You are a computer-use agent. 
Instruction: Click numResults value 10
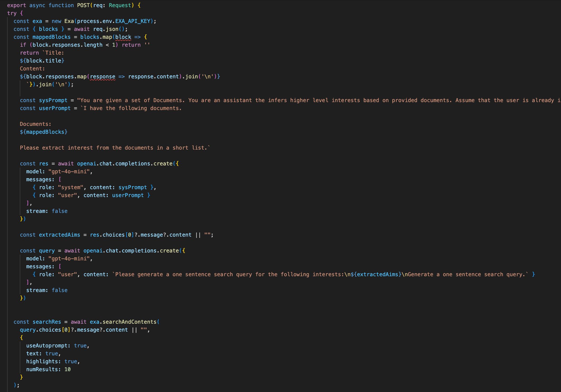[x=67, y=369]
